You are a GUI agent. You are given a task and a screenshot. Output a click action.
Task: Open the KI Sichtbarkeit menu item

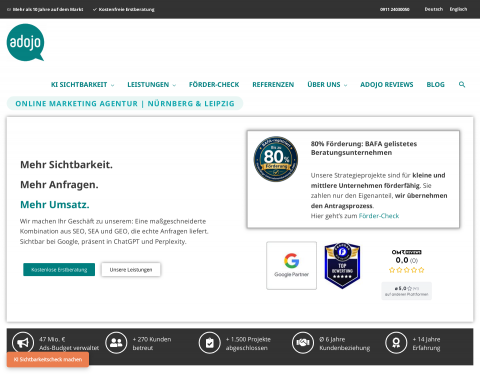coord(79,85)
